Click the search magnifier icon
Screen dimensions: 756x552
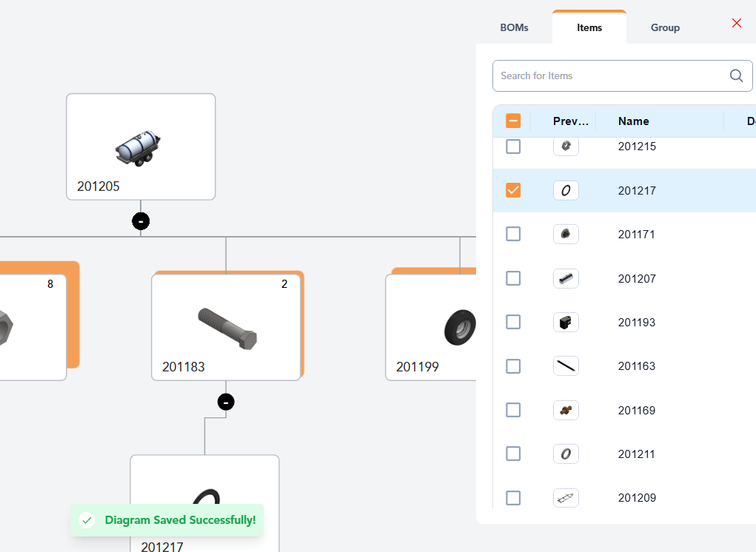click(736, 75)
